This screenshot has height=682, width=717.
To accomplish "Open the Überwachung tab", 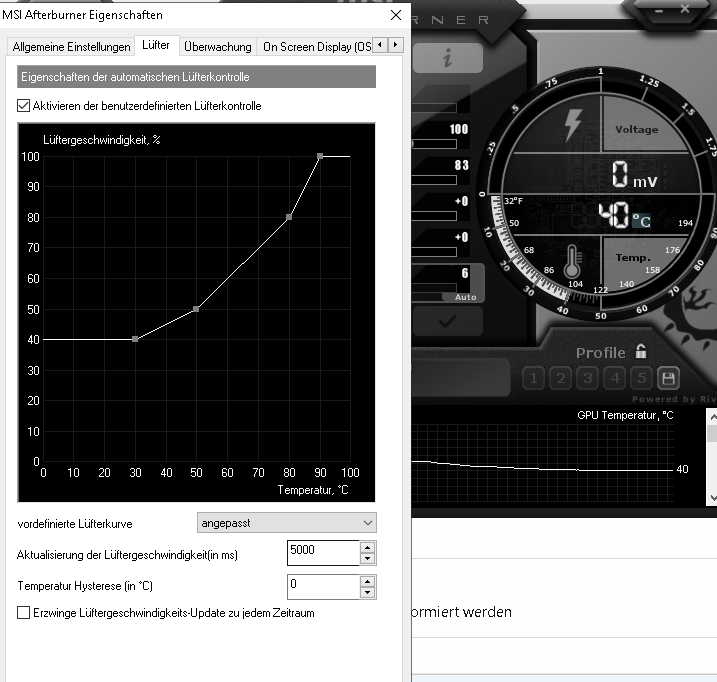I will click(218, 47).
